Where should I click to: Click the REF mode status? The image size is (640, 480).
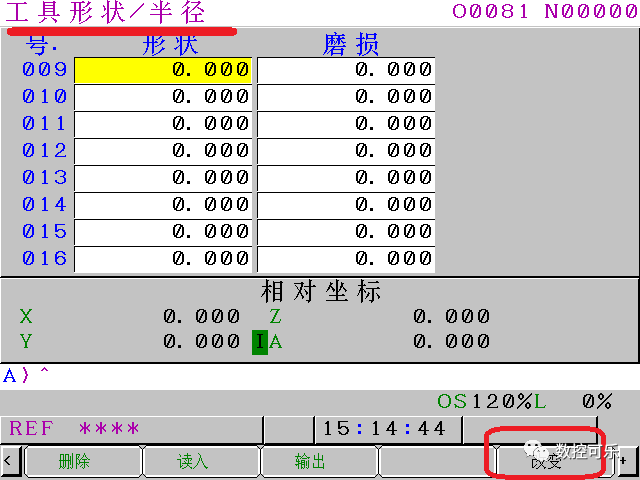[31, 429]
